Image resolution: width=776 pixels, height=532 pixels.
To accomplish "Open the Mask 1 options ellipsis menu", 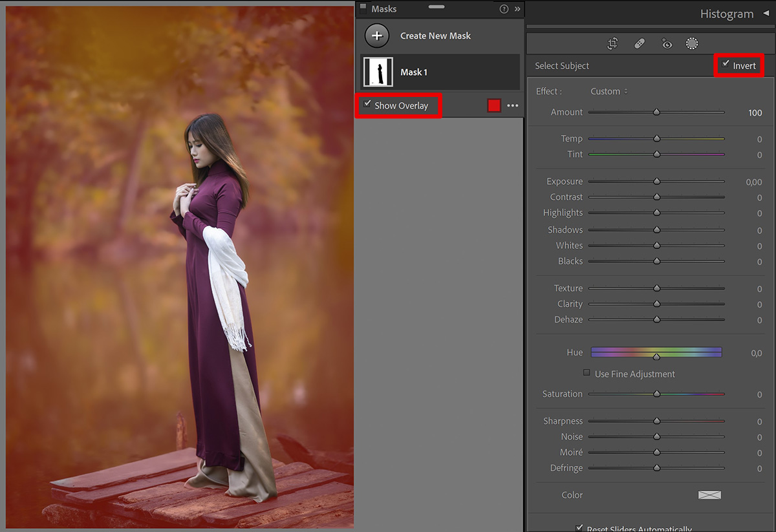I will (x=512, y=105).
